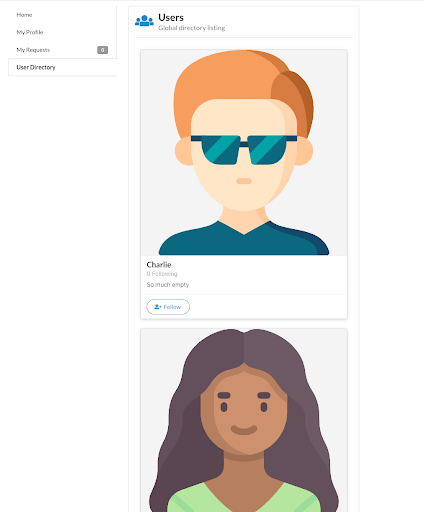
Task: Click the Users page heading
Action: point(171,17)
